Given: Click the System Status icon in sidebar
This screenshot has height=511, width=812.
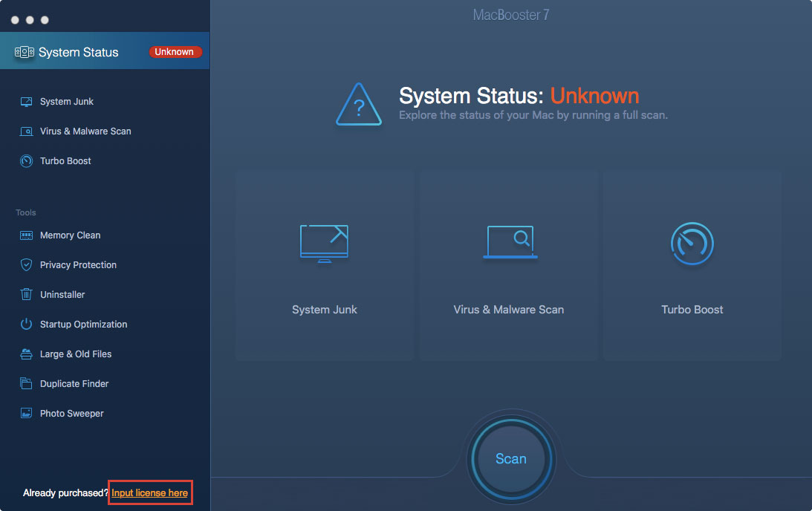Looking at the screenshot, I should point(25,52).
